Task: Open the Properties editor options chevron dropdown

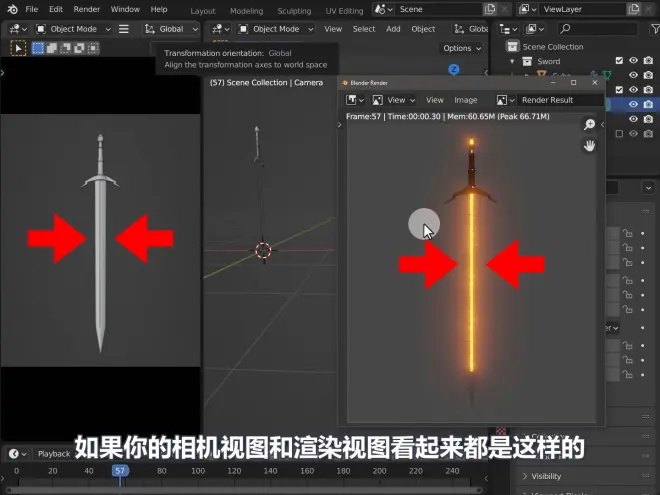Action: pos(649,188)
